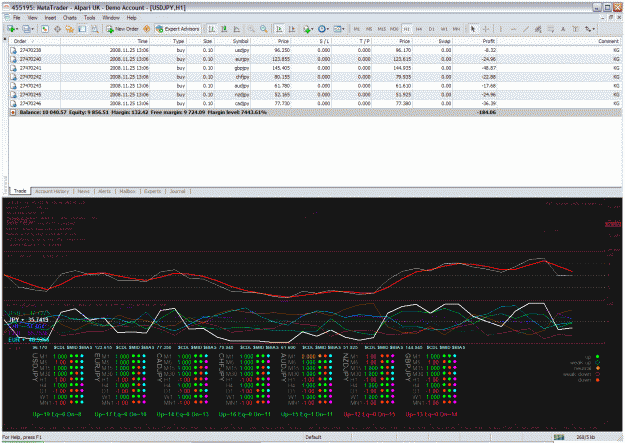This screenshot has height=443, width=625.
Task: Open the Tools menu
Action: tap(90, 18)
